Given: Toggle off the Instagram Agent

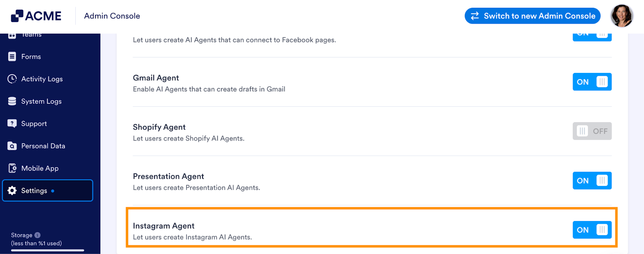Looking at the screenshot, I should (592, 230).
